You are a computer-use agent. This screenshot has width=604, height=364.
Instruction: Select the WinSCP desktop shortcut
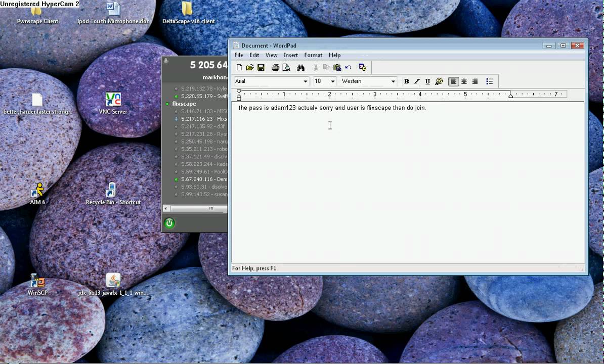pos(37,285)
